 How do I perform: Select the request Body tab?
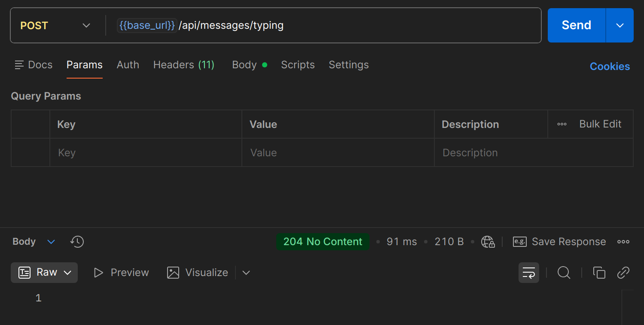click(249, 65)
